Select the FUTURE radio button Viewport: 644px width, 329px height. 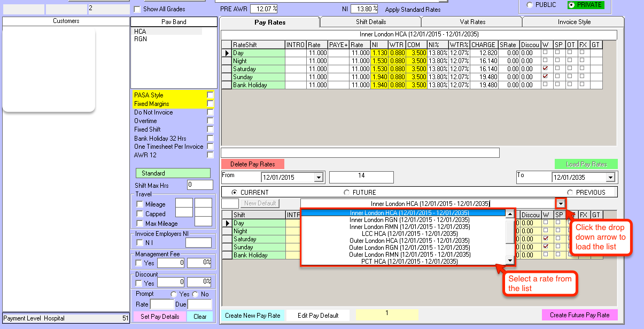tap(347, 192)
